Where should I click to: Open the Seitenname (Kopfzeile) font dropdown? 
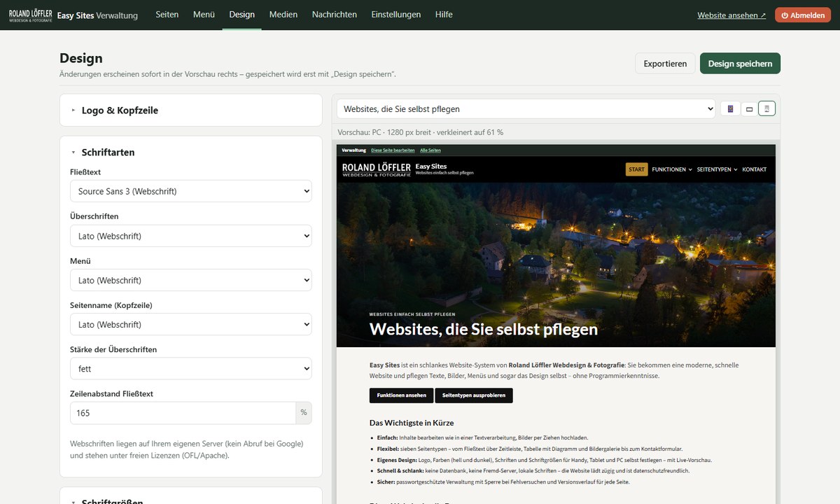click(190, 324)
